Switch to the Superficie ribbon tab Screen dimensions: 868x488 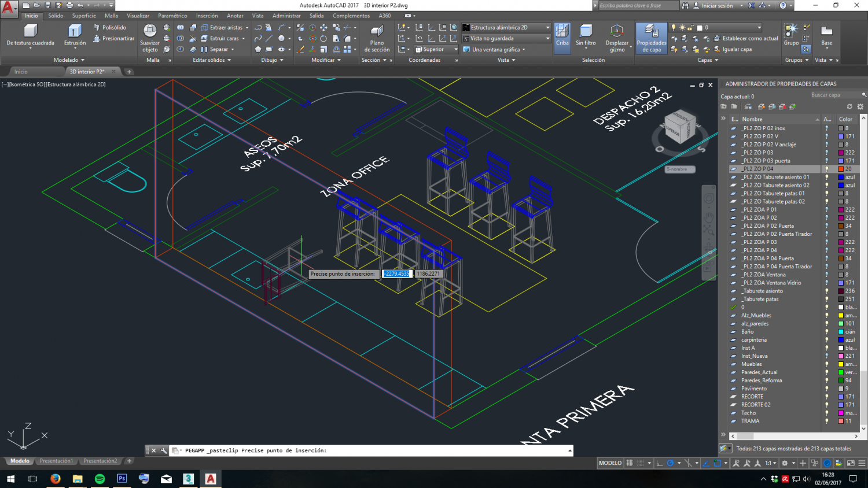84,16
